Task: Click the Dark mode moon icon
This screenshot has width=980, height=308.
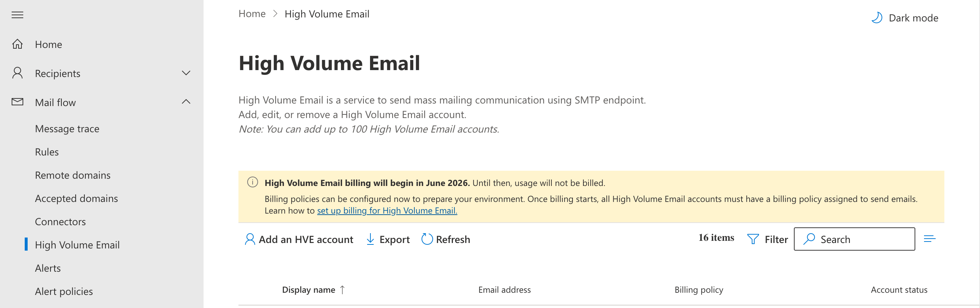Action: coord(876,18)
